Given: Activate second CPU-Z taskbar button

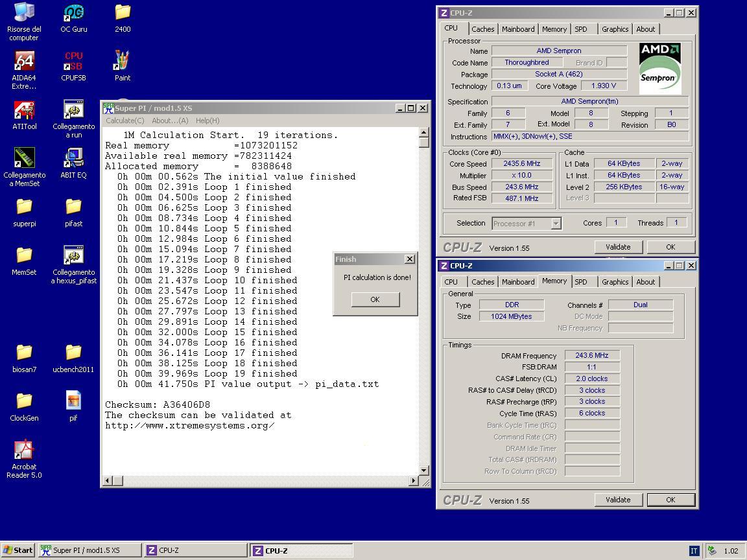Looking at the screenshot, I should coord(302,550).
